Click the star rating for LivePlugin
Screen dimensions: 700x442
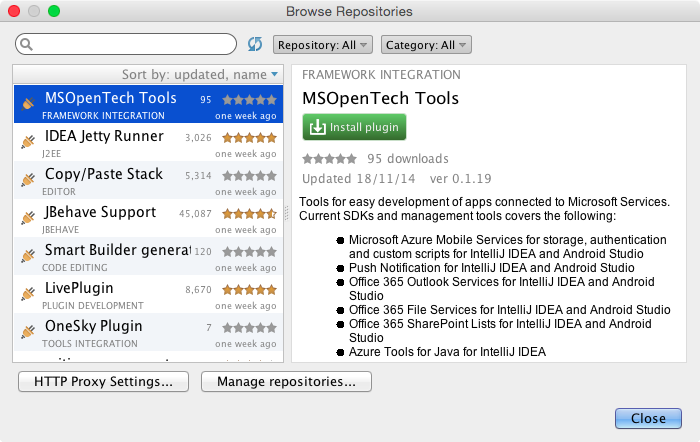(x=250, y=290)
